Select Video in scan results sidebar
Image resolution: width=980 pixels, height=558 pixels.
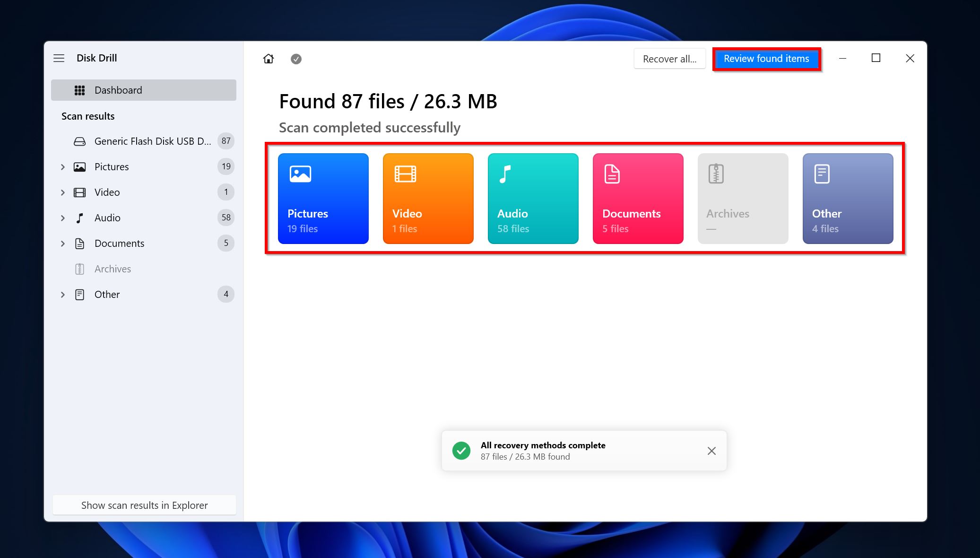point(107,192)
